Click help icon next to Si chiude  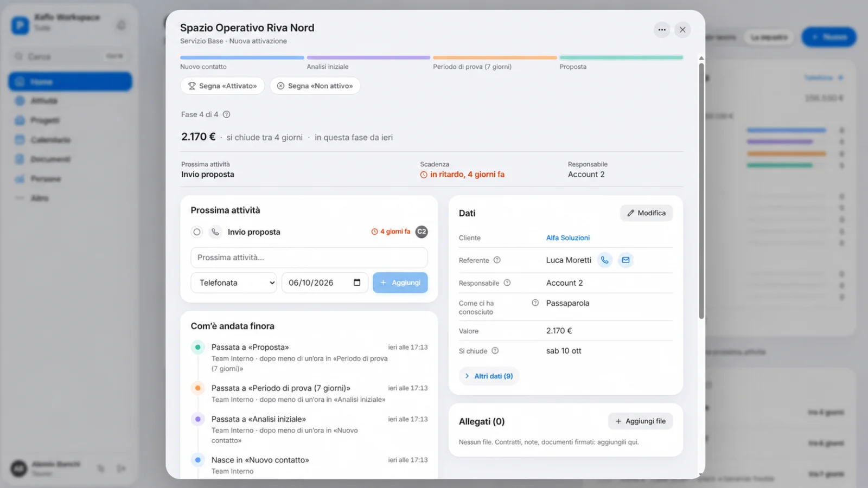(x=495, y=351)
